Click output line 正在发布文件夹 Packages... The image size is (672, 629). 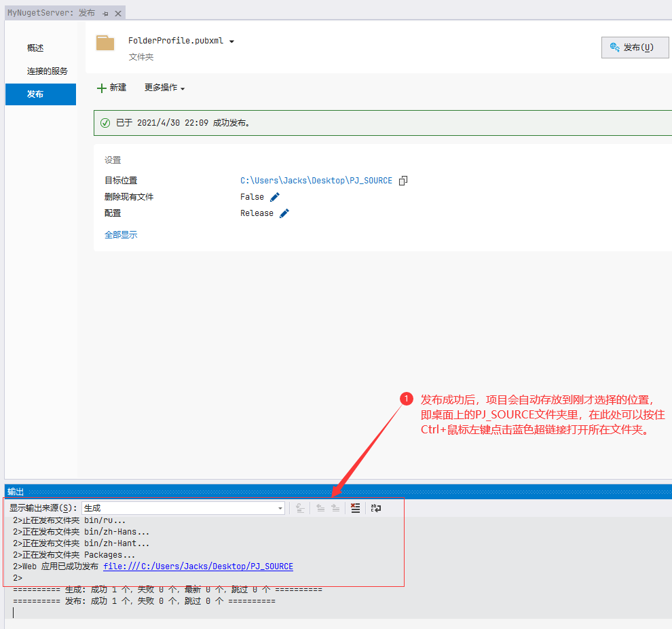click(74, 555)
